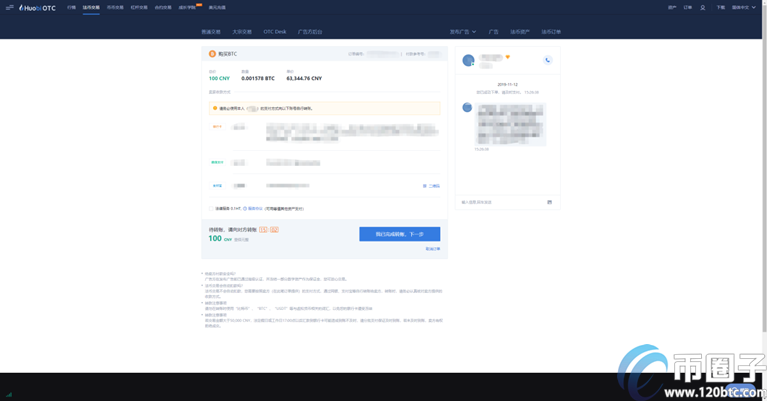Image resolution: width=767 pixels, height=401 pixels.
Task: Open the hamburger menu beside the logo
Action: [x=9, y=7]
